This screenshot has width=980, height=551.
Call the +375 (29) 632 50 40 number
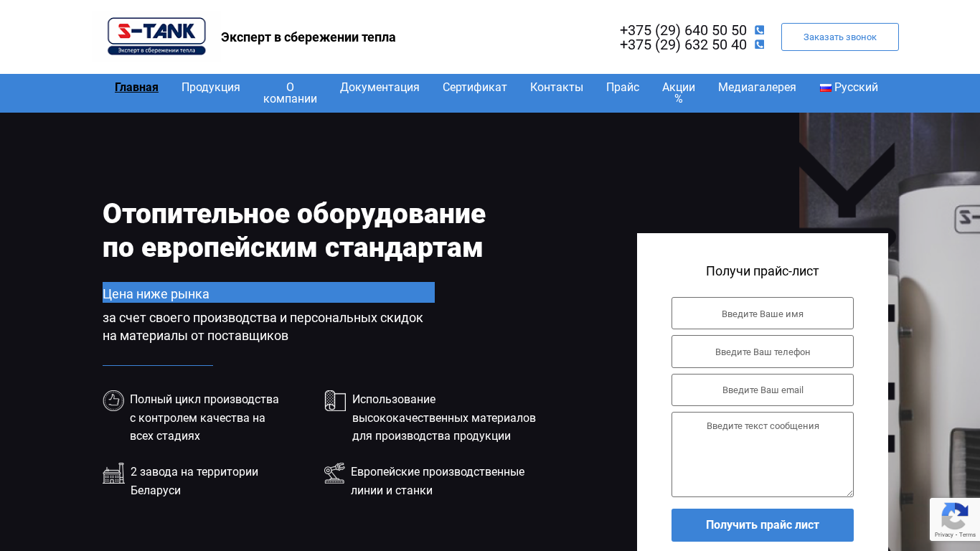[x=683, y=44]
